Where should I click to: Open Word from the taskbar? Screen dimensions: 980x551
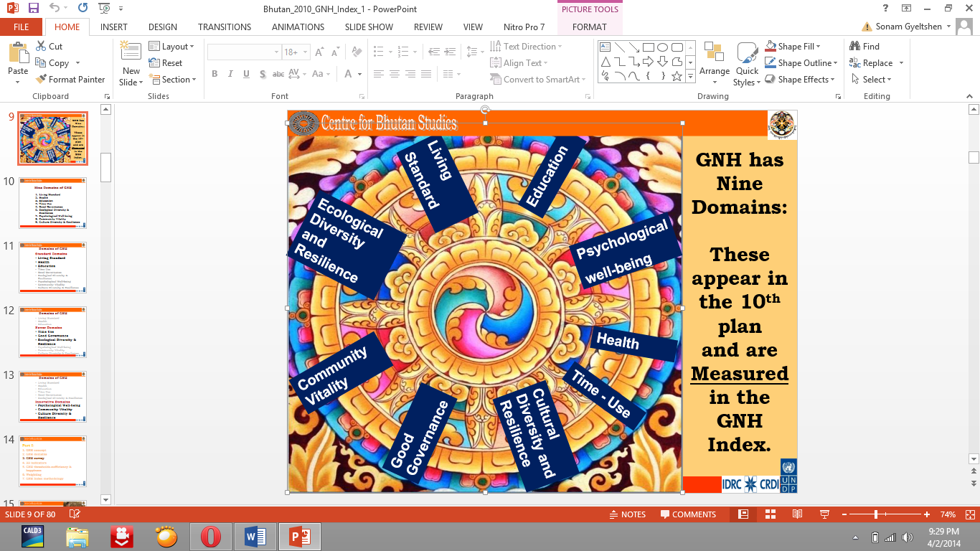pos(256,537)
